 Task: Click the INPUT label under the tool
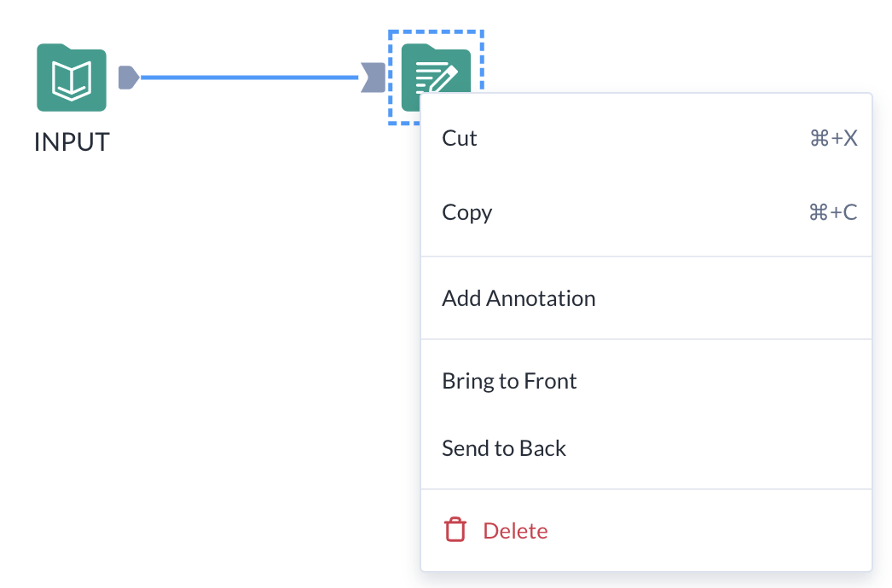point(72,141)
